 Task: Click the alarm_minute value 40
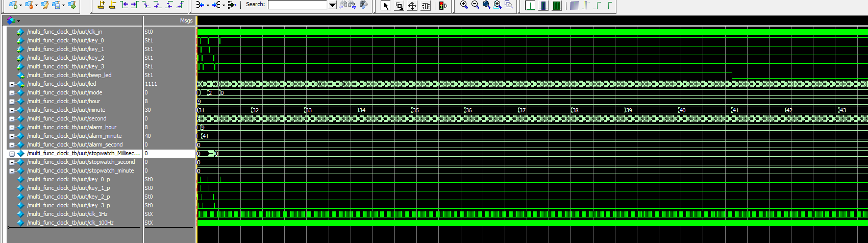(148, 136)
